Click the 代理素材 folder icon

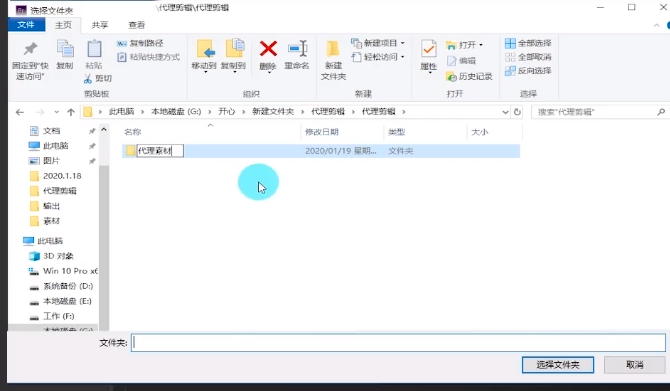pos(130,151)
